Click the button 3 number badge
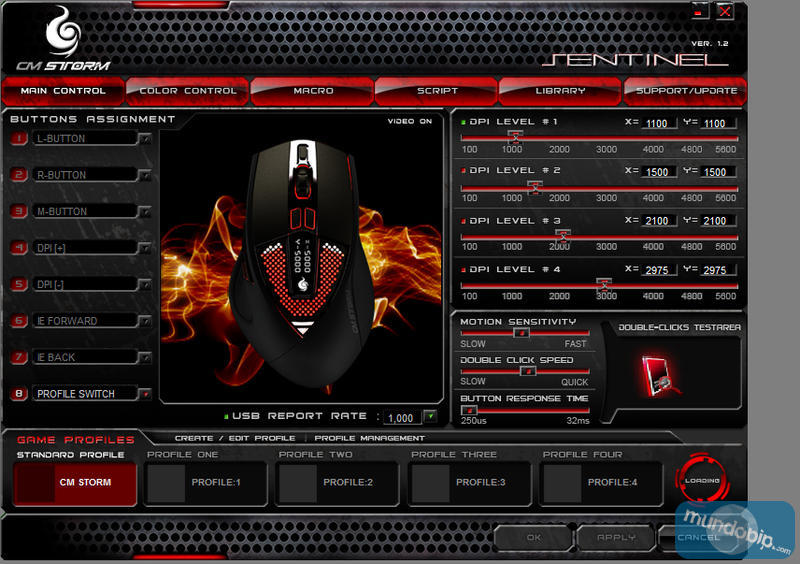 19,211
